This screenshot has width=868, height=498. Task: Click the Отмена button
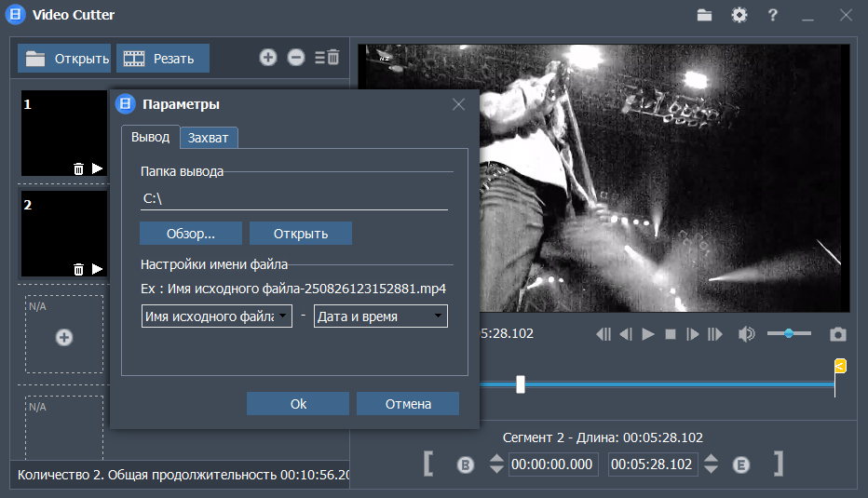click(x=408, y=404)
